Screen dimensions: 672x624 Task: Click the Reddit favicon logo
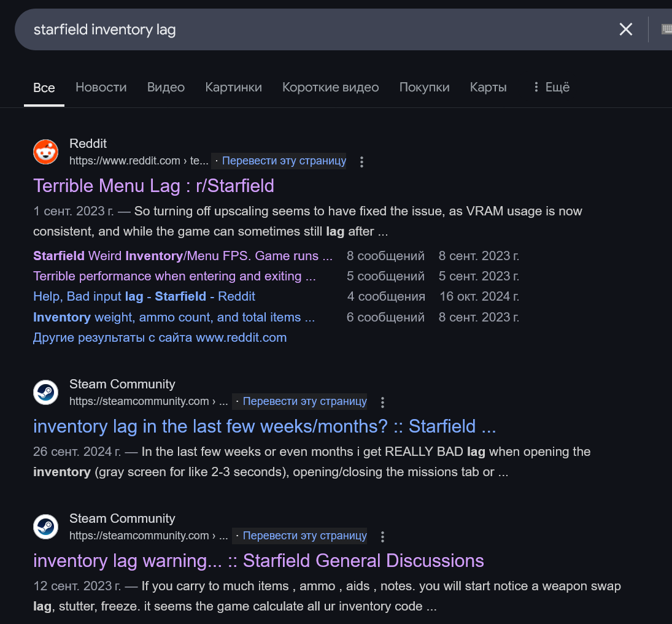46,152
